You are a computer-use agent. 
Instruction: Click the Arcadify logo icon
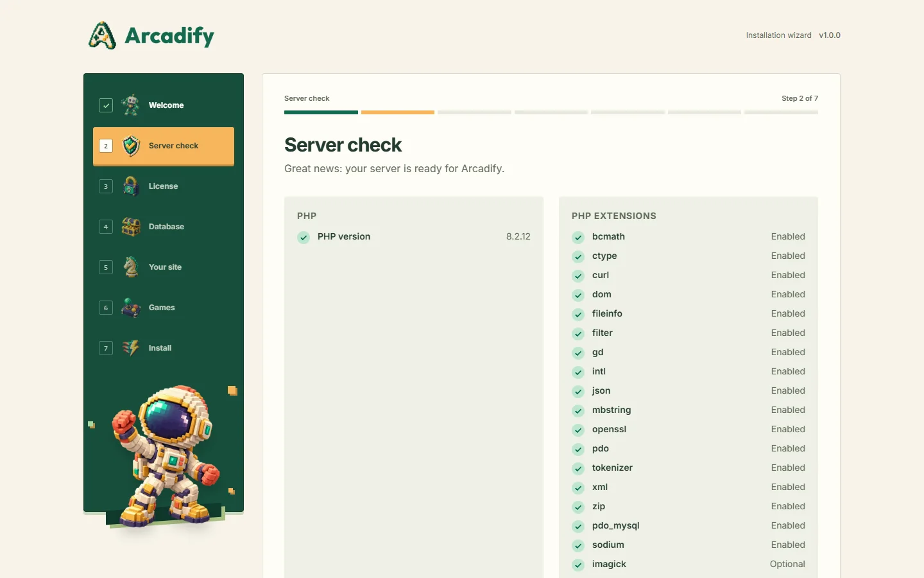click(102, 35)
